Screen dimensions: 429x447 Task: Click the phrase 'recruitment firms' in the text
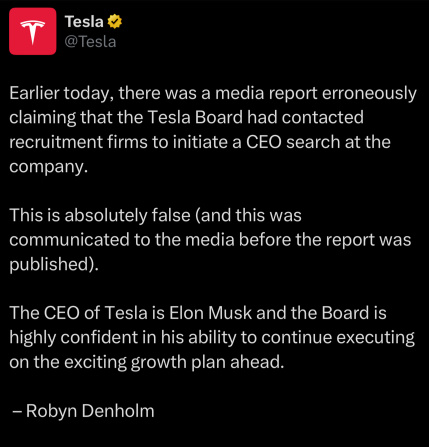[x=78, y=142]
